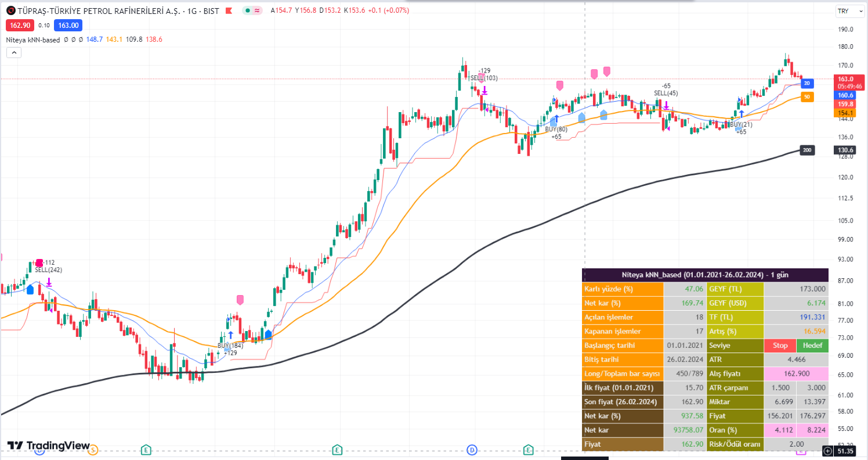Toggle the market status indicator pill
The height and width of the screenshot is (460, 868).
click(252, 10)
